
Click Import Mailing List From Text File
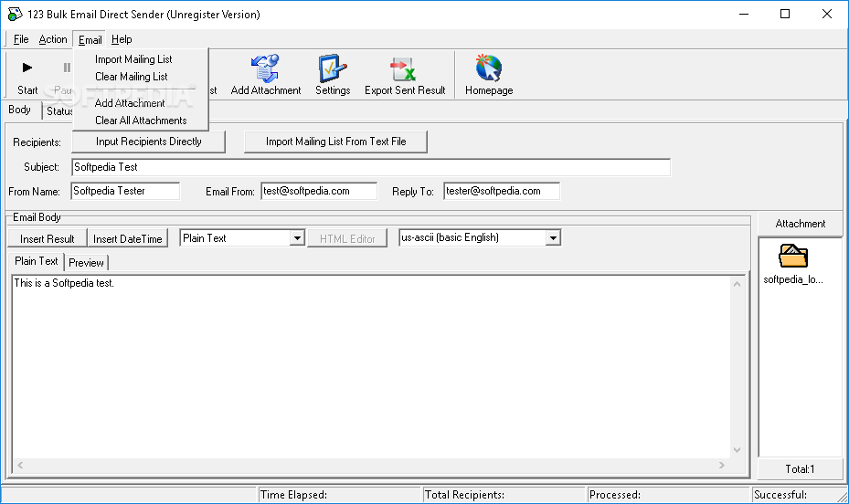pyautogui.click(x=335, y=142)
